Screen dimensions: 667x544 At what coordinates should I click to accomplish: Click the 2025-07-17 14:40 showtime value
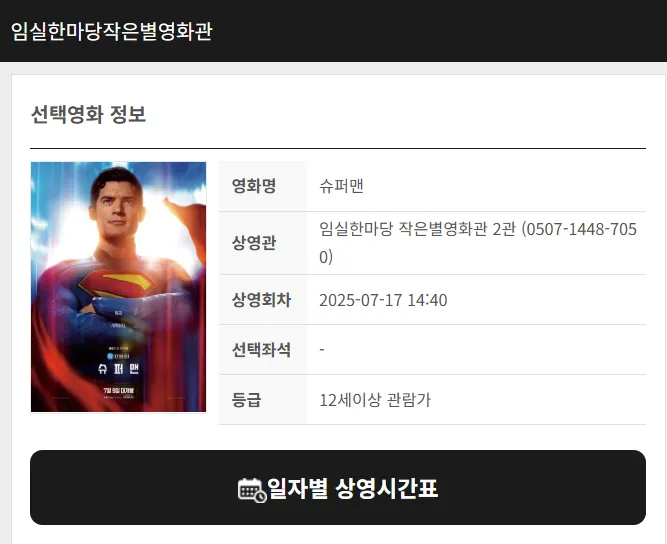coord(383,300)
